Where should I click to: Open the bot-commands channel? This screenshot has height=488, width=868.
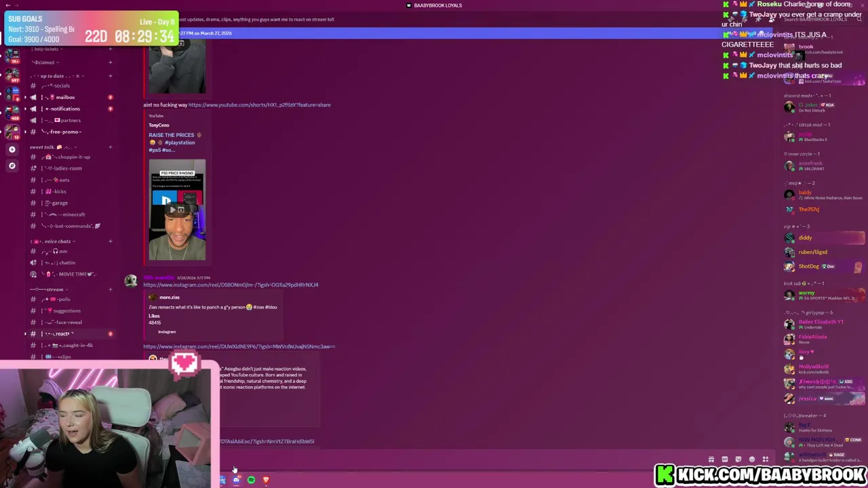71,226
